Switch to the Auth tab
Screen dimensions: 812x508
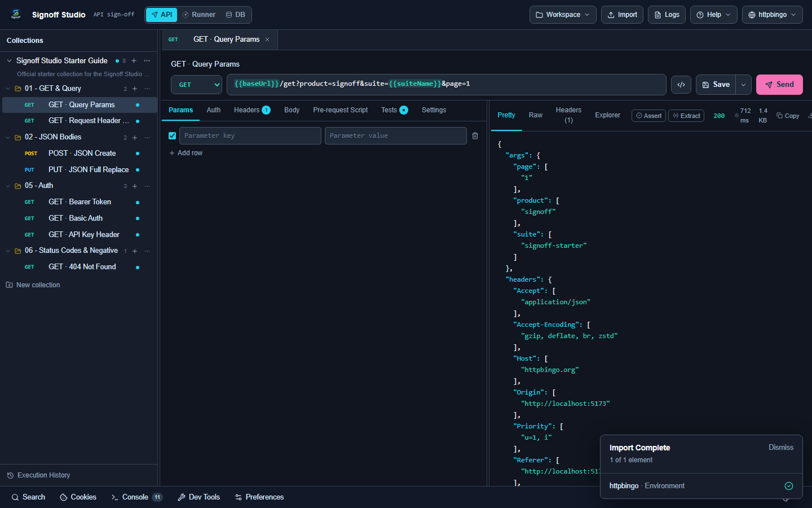click(214, 110)
